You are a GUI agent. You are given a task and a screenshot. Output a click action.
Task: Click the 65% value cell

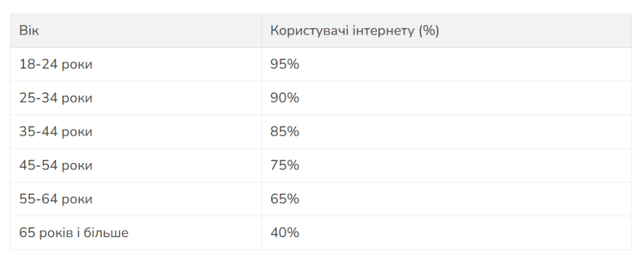coord(447,199)
